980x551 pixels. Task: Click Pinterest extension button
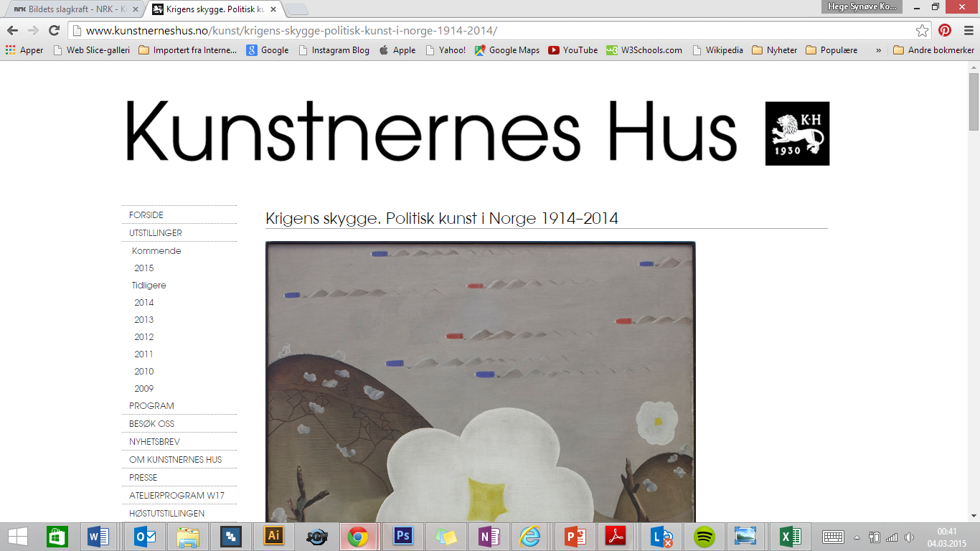tap(945, 30)
